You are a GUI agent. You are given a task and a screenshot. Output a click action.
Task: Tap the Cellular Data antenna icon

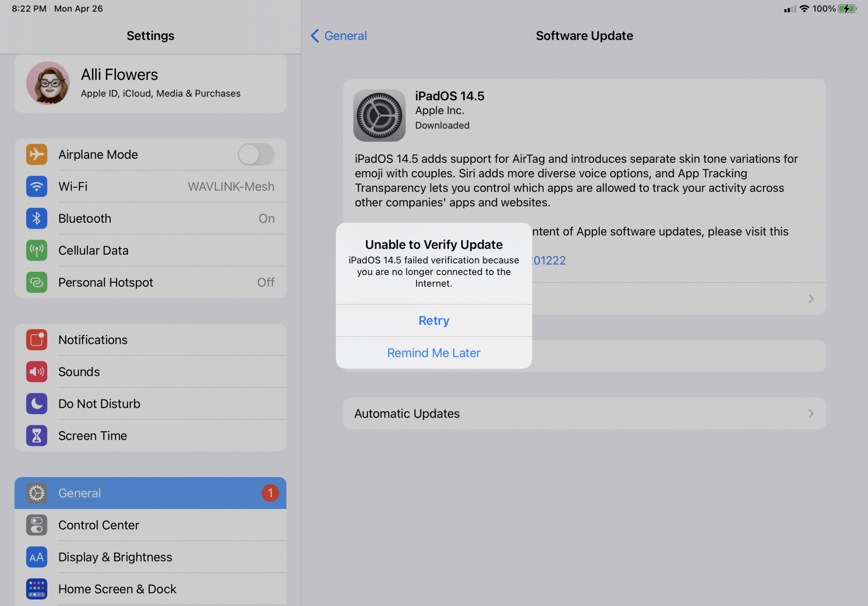(x=36, y=250)
